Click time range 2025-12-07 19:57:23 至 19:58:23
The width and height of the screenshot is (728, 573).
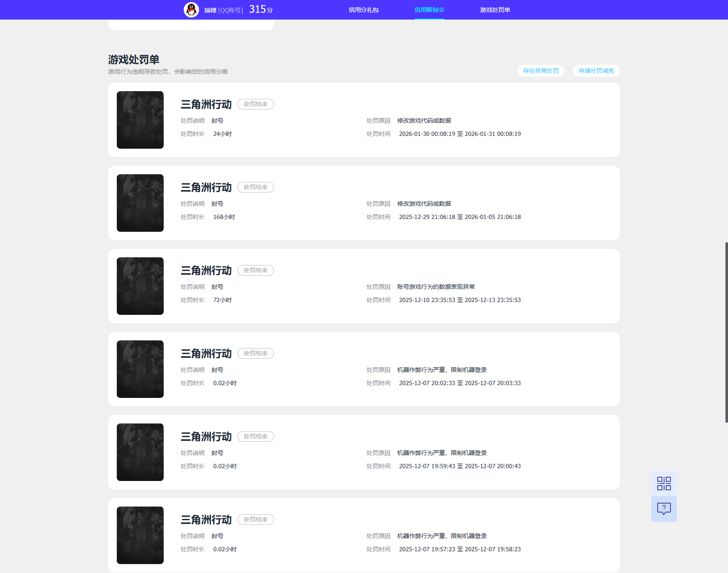[460, 549]
